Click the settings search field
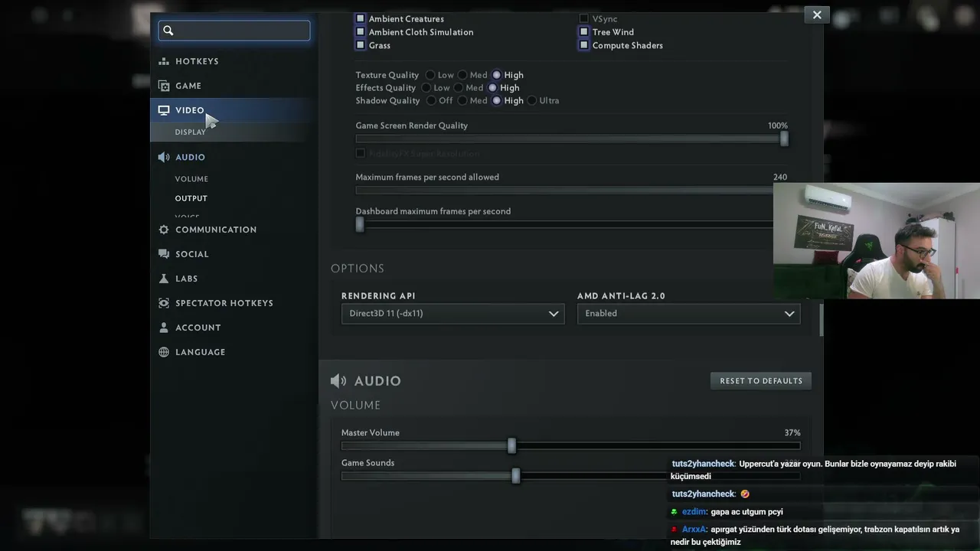The width and height of the screenshot is (980, 551). coord(234,31)
